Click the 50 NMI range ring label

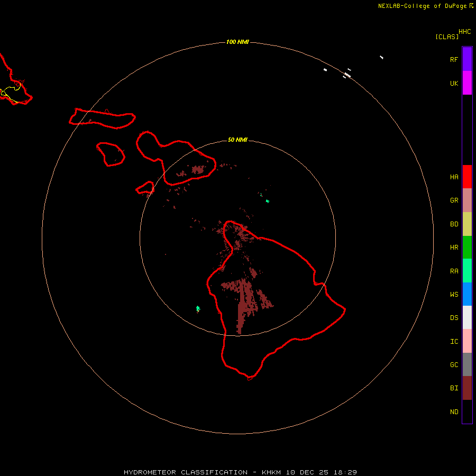click(237, 140)
